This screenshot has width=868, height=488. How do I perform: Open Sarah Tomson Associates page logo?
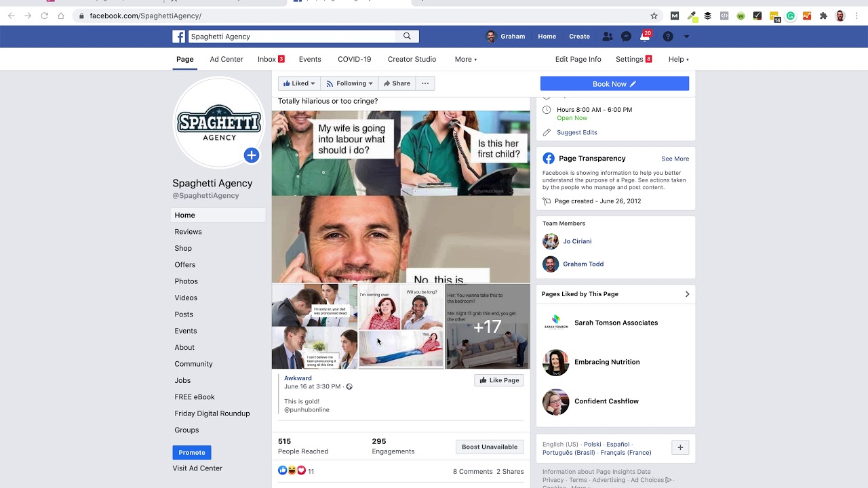point(556,323)
